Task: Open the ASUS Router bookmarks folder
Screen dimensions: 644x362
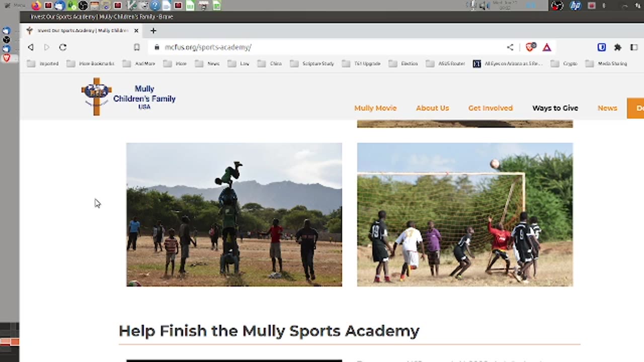Action: point(445,64)
